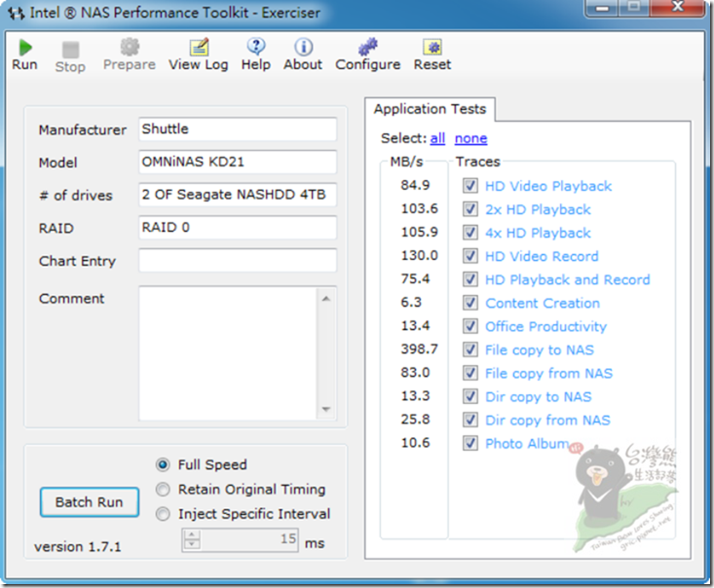The image size is (714, 588).
Task: Toggle File copy to NAS checkbox
Action: point(470,349)
